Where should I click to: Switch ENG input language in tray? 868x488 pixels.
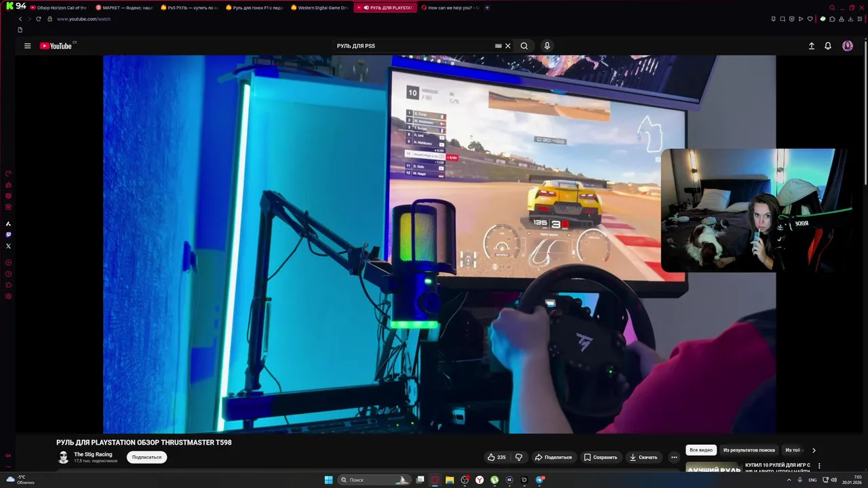[x=812, y=480]
